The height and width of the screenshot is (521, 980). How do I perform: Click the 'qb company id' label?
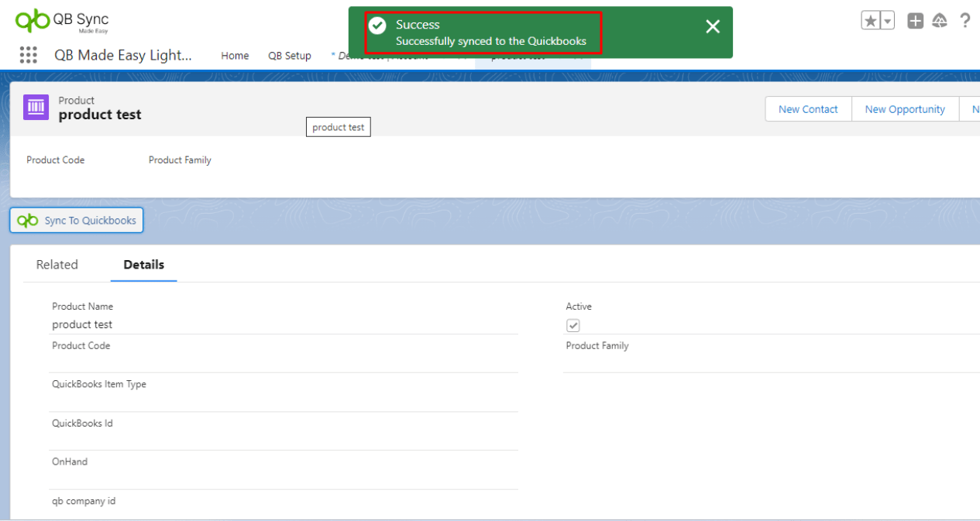tap(84, 501)
